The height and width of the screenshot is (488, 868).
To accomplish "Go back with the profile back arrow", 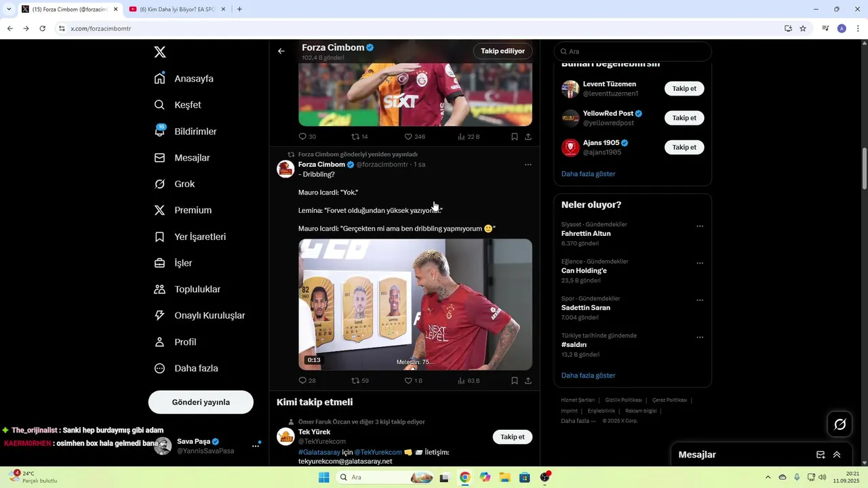I will point(281,51).
